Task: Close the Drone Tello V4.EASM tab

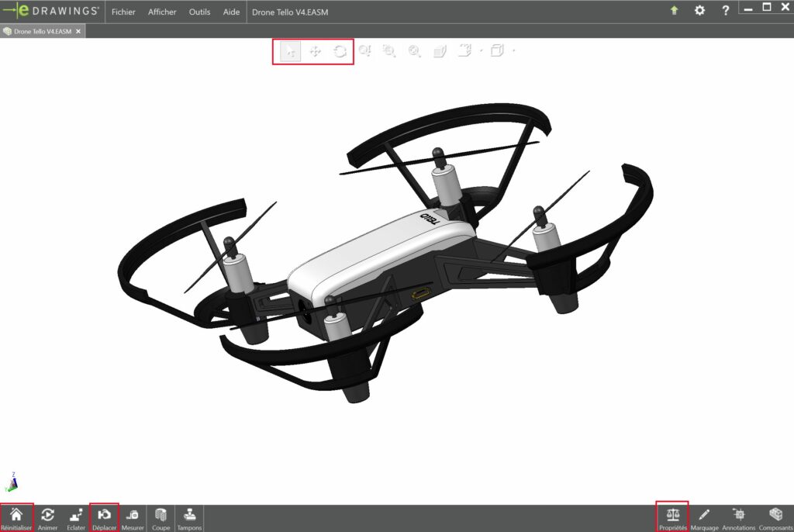Action: (78, 32)
